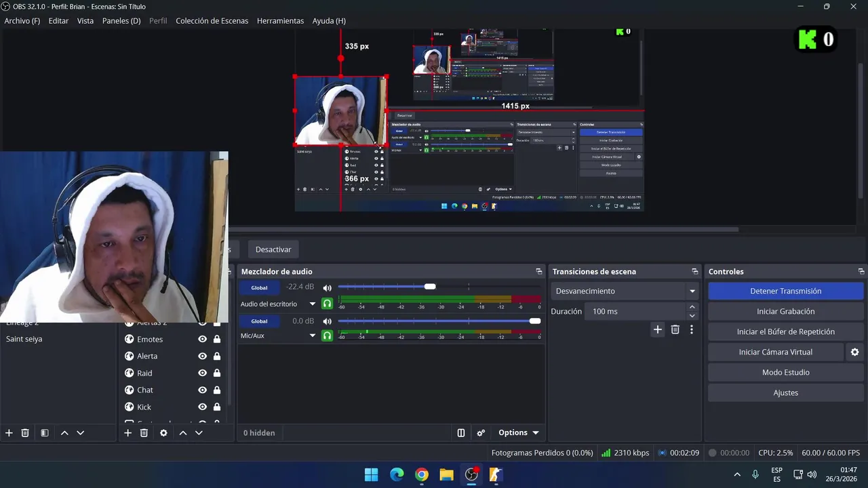Increase the Duración value
Viewport: 868px width, 488px height.
692,307
